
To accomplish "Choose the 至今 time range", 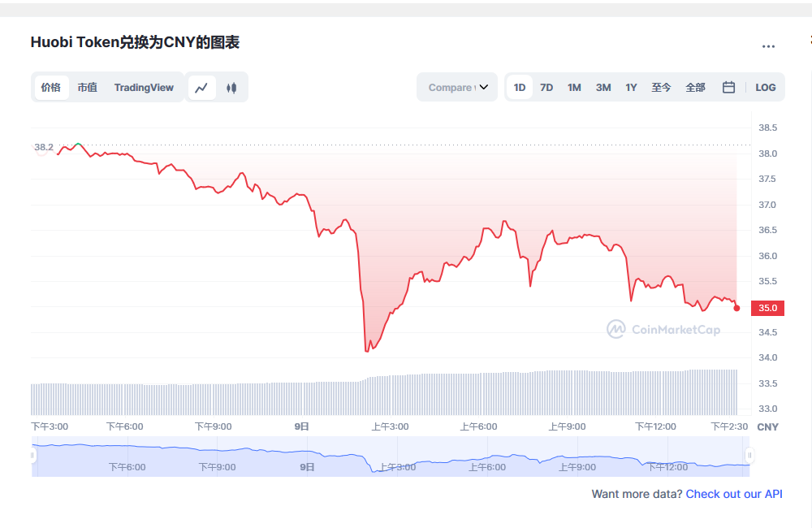I will (x=661, y=88).
